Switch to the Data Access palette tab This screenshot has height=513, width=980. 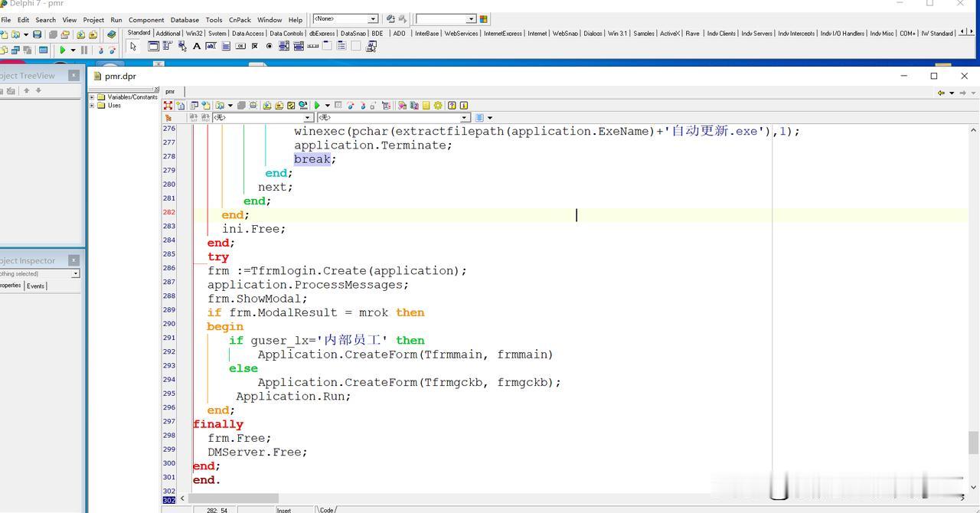tap(248, 34)
